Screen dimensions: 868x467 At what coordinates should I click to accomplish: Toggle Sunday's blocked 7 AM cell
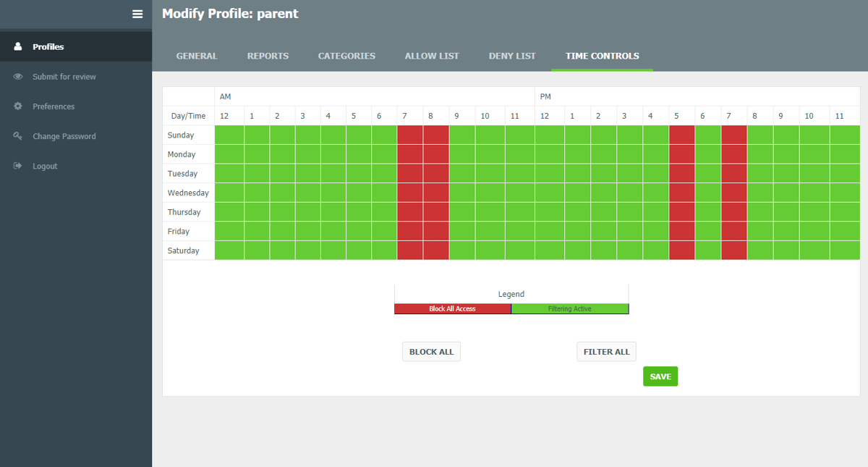[x=409, y=135]
